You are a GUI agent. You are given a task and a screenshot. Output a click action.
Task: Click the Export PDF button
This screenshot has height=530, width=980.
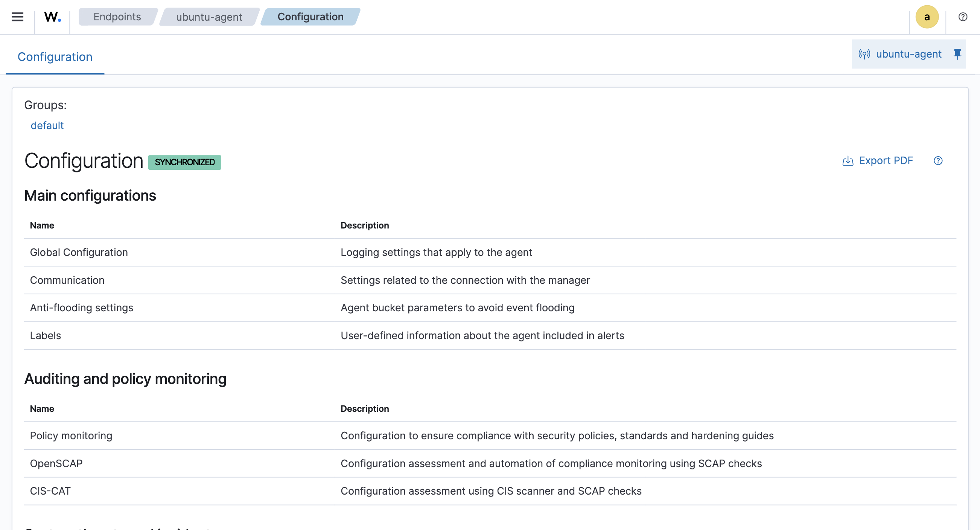pos(885,161)
